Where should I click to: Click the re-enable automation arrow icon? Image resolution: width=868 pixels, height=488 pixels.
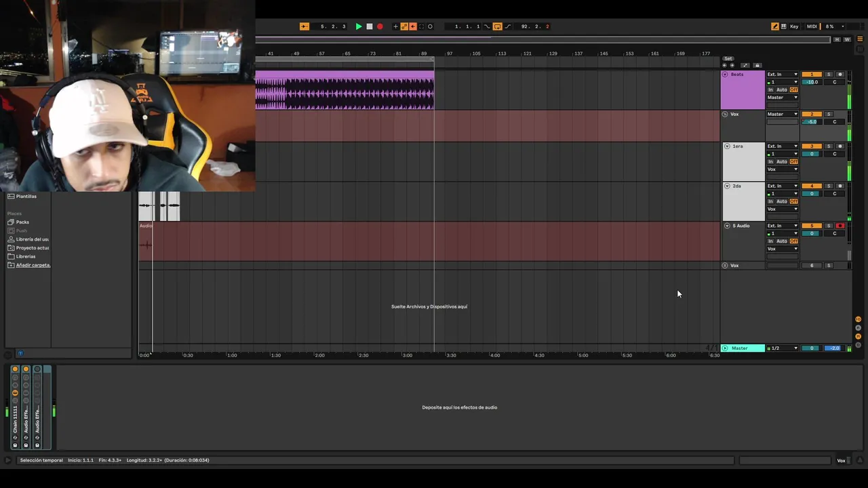pos(413,26)
